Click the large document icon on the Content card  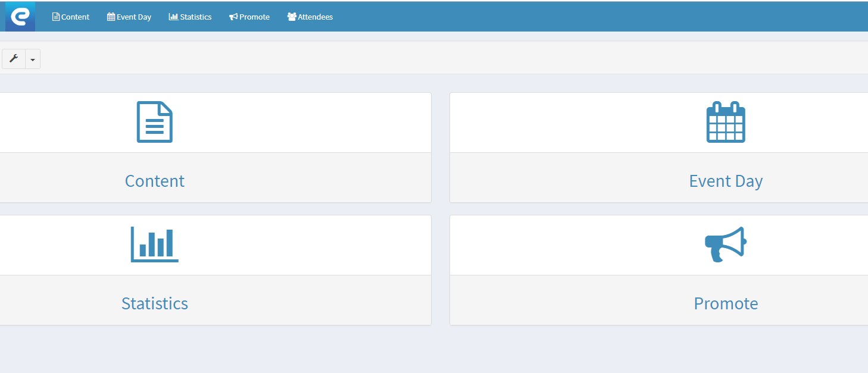[155, 122]
